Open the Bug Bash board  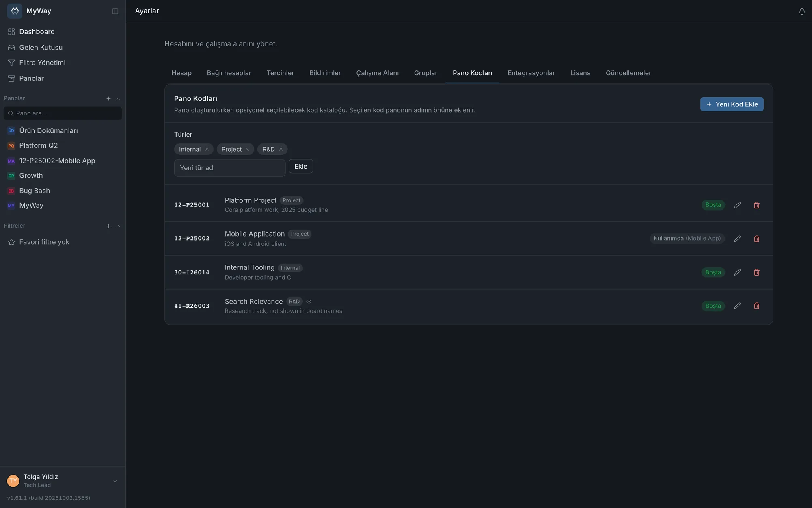pos(63,191)
